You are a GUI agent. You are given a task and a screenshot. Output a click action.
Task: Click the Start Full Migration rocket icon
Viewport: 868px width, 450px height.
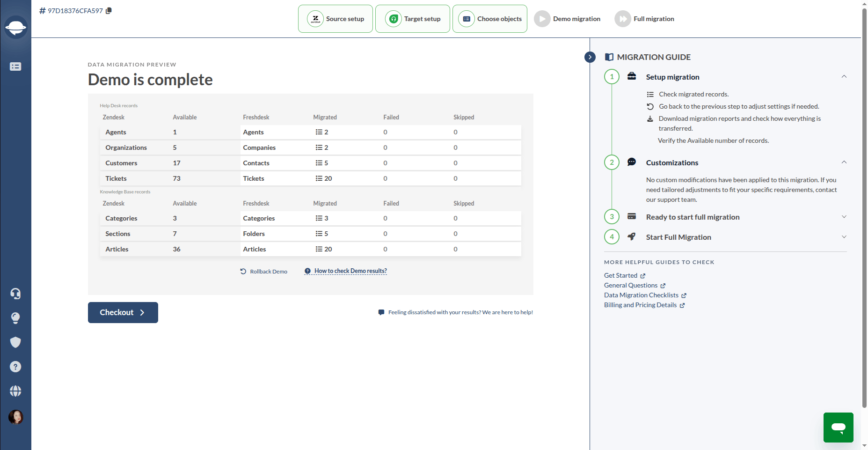632,236
